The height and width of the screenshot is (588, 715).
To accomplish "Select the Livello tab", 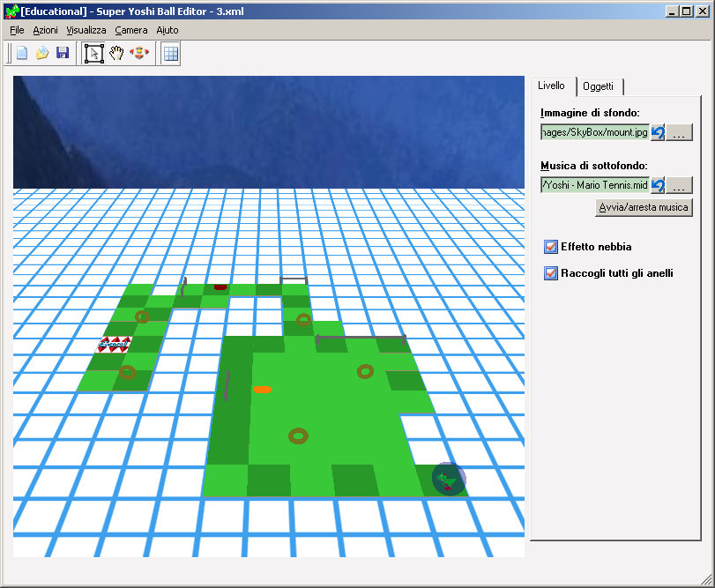I will click(551, 86).
